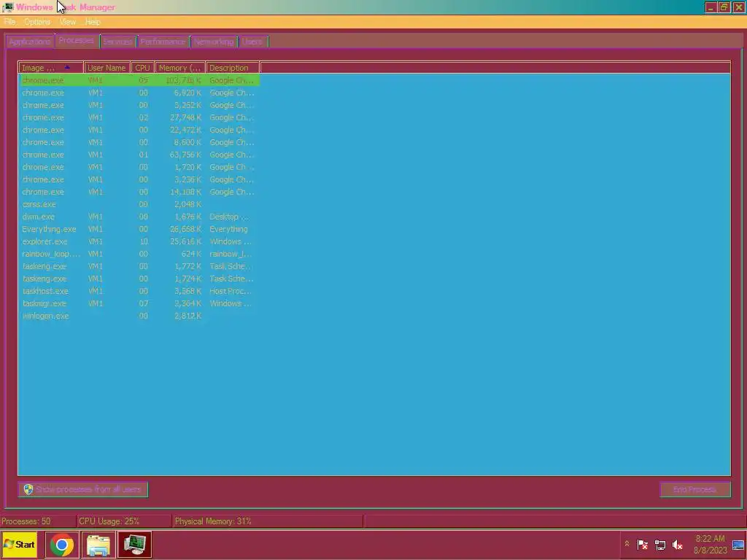Sort by the User Name column header
This screenshot has width=747, height=560.
(107, 68)
